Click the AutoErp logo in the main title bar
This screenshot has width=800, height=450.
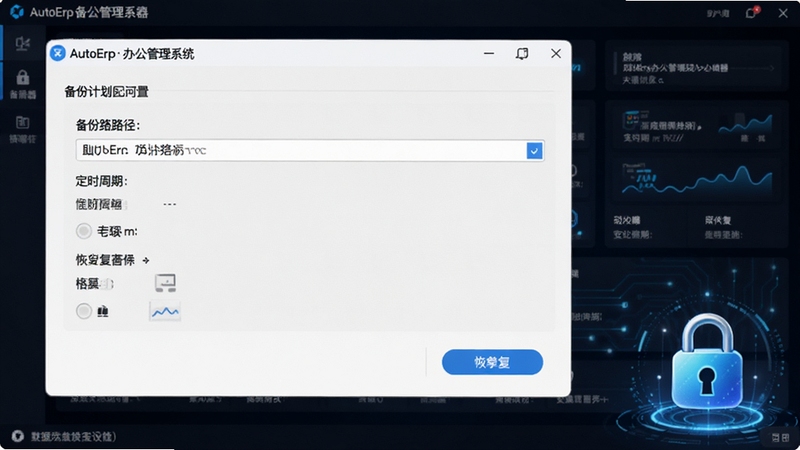[16, 11]
